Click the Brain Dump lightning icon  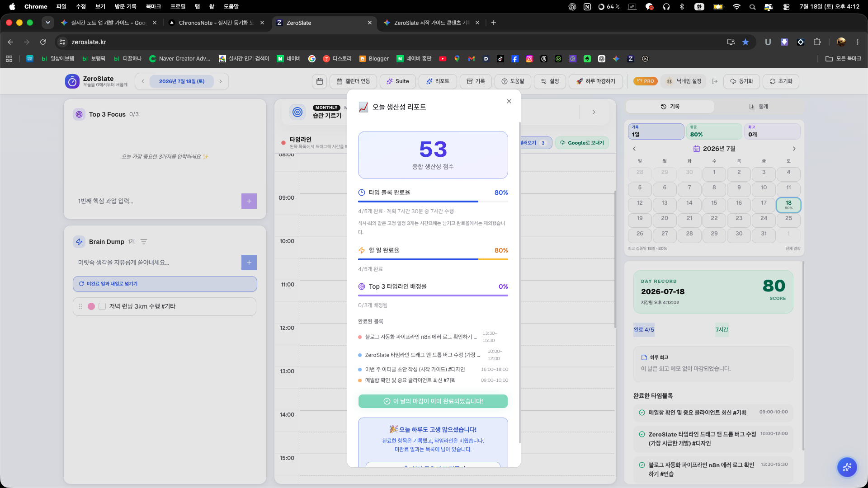[79, 242]
